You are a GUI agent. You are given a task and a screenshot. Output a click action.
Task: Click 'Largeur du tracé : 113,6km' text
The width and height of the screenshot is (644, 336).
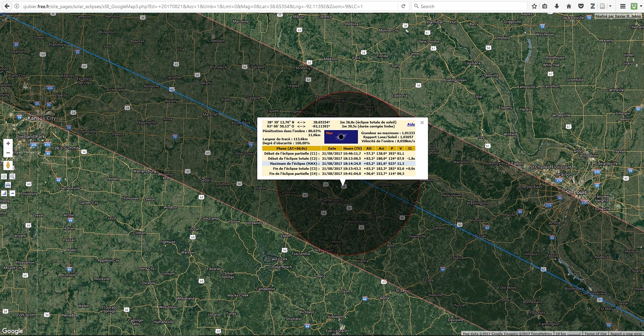point(285,139)
